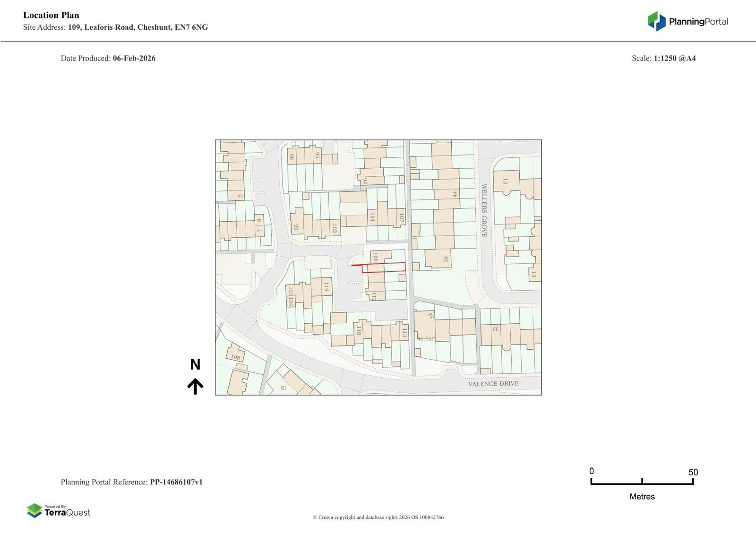Select building number 119 on map
Viewport: 756px width, 535px height.
(x=326, y=286)
